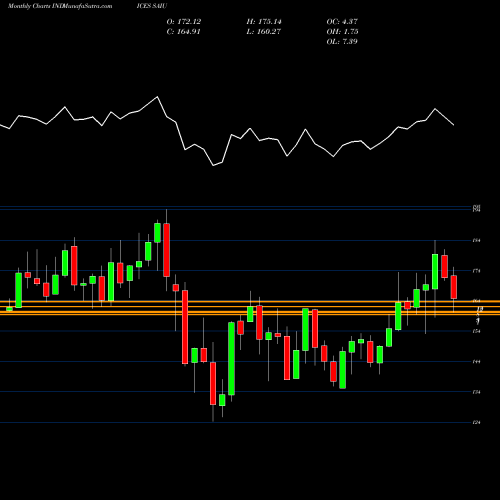
Task: Click the highest peak of the white indicator line
Action: (x=157, y=97)
